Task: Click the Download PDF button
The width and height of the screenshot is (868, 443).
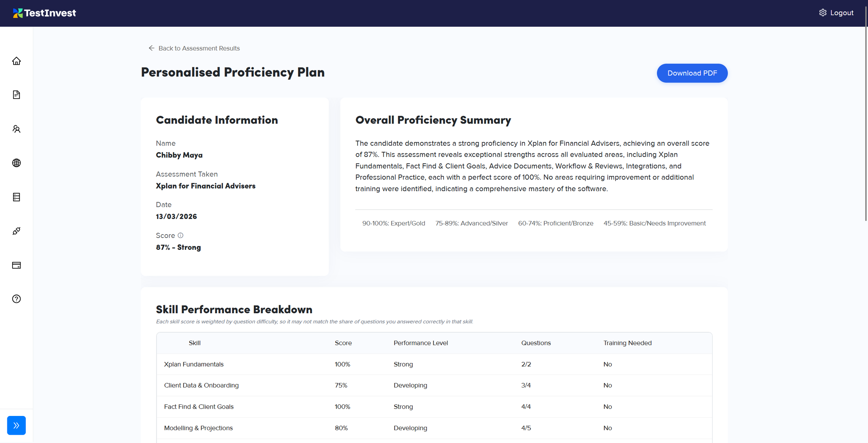Action: tap(692, 73)
